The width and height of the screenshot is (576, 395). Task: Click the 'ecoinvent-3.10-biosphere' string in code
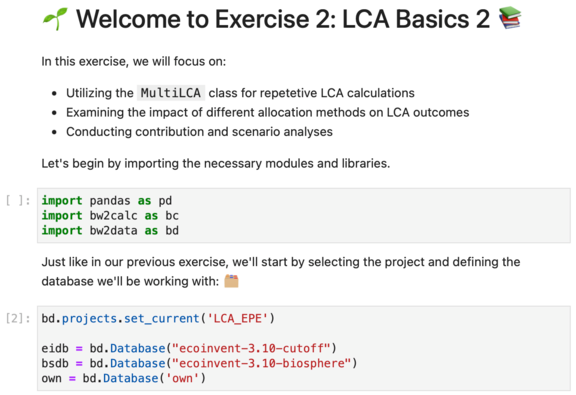coord(262,363)
